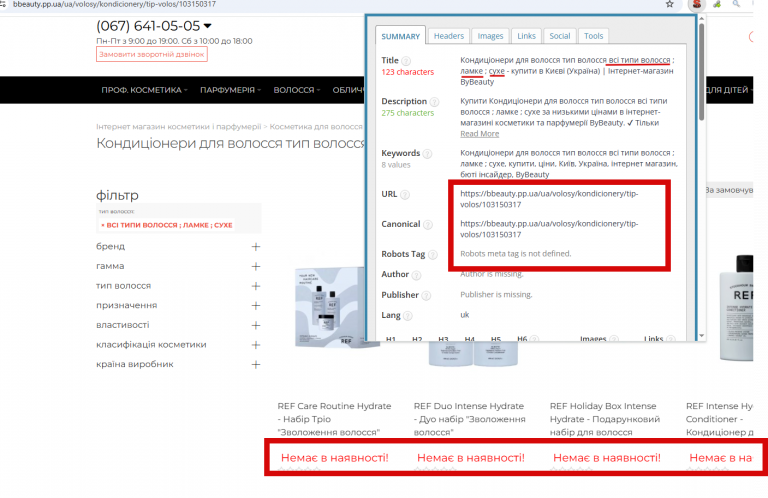Open За замовчув sorting dropdown
Screen dimensions: 768x498
(x=728, y=190)
